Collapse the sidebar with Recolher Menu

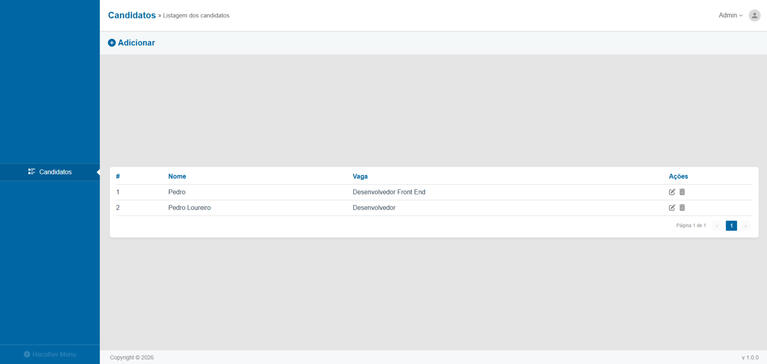click(50, 354)
